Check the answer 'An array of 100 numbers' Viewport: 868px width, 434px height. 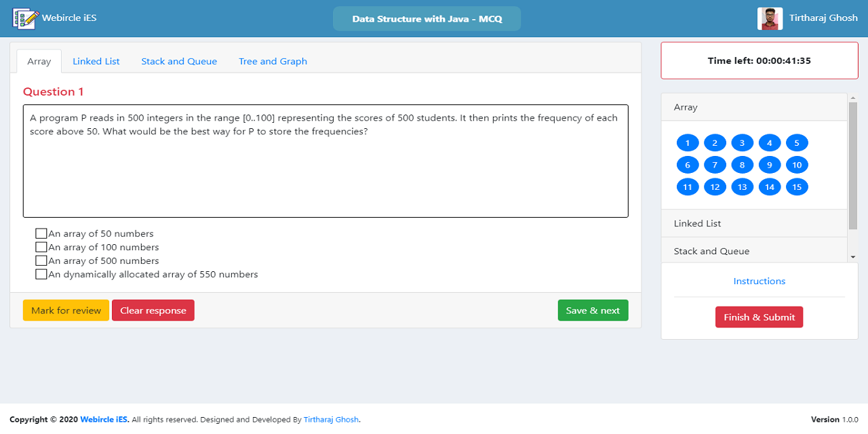(x=41, y=247)
